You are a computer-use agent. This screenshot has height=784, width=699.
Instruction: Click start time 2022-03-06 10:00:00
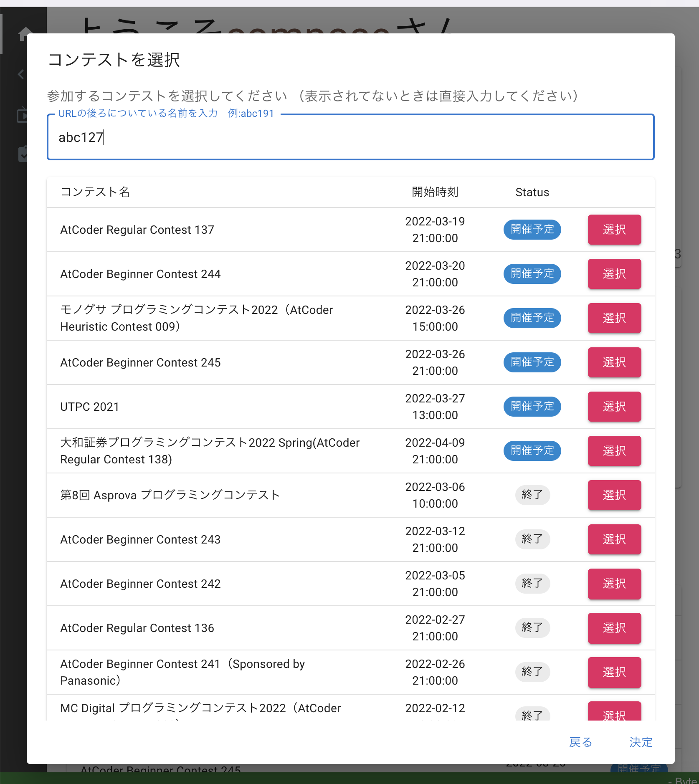(435, 495)
